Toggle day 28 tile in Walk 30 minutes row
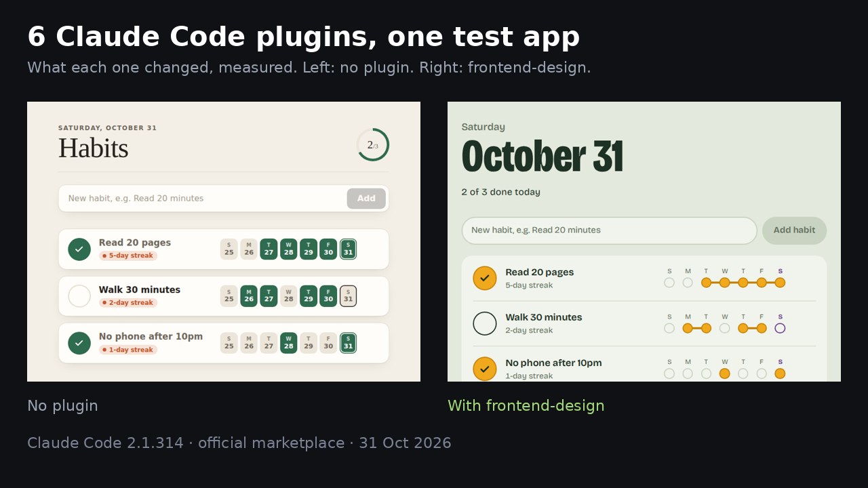868x488 pixels. (289, 296)
